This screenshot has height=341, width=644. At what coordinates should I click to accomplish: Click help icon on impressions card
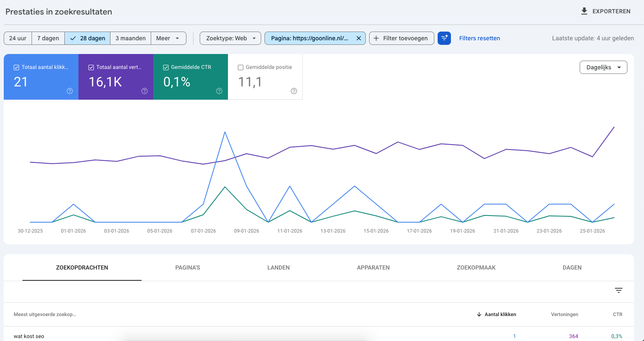coord(144,91)
